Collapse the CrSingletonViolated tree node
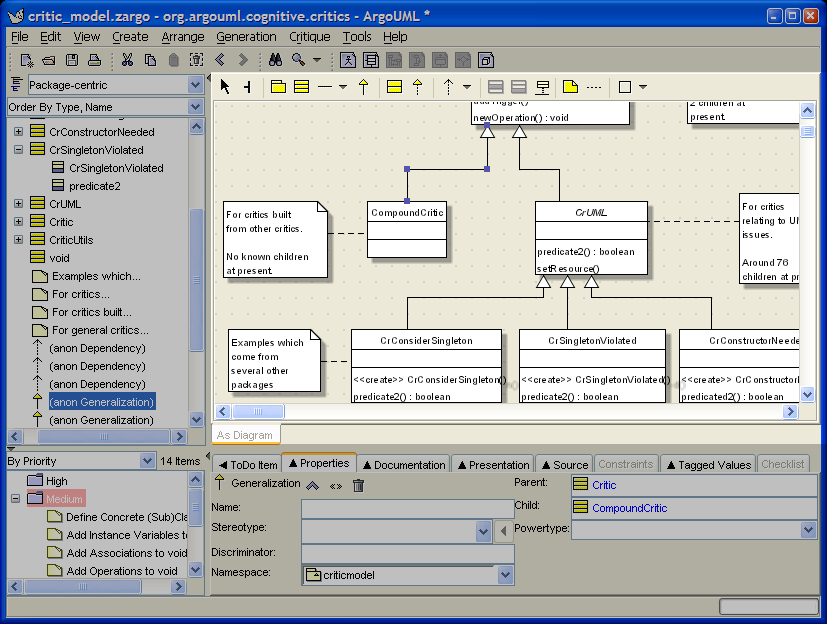This screenshot has height=624, width=827. (18, 150)
